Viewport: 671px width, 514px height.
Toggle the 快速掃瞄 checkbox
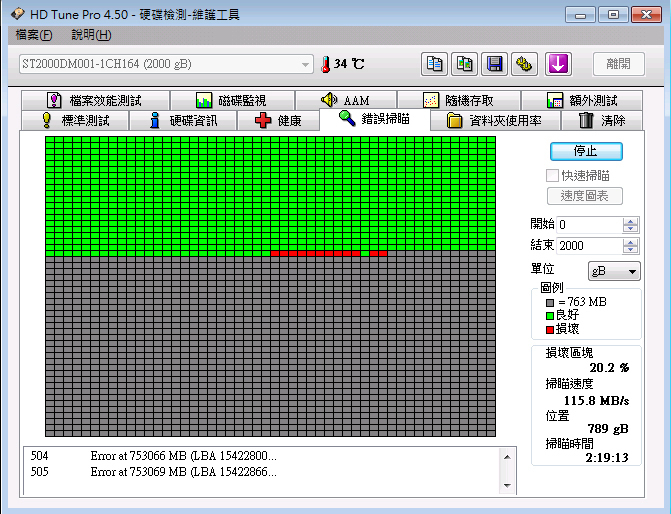(552, 175)
